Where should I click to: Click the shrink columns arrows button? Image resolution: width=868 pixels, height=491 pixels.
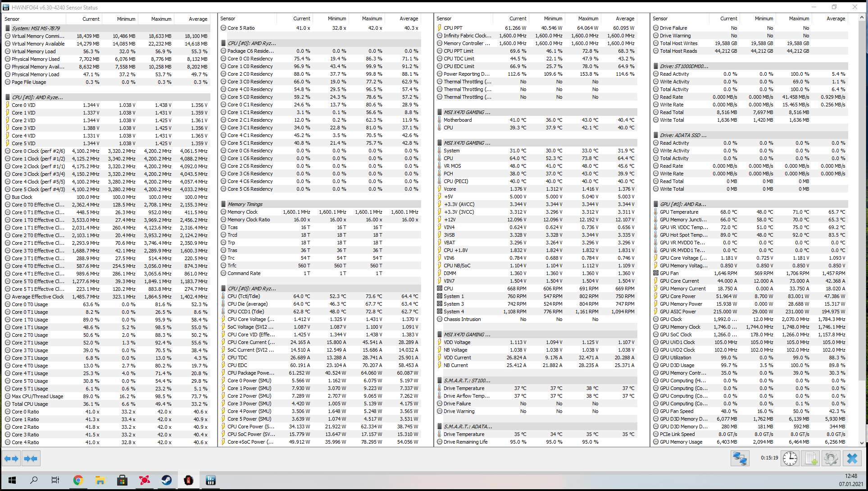(x=31, y=459)
